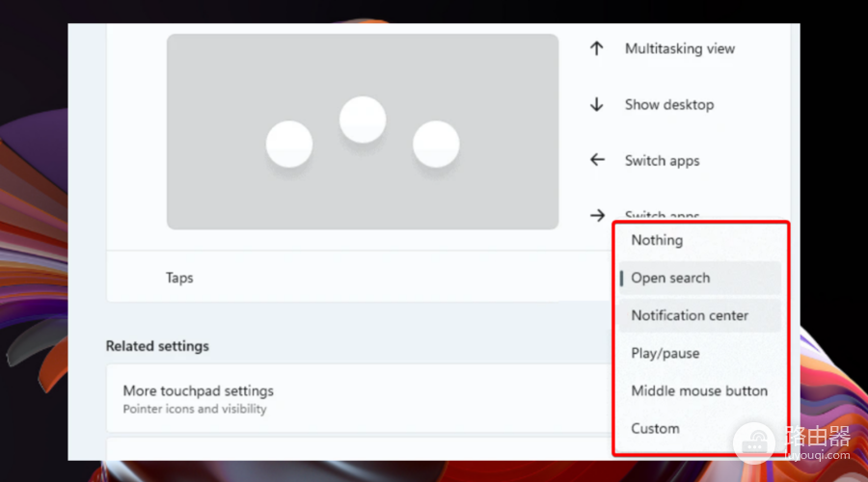Click the left finger dot in the preview
The image size is (868, 482).
click(x=289, y=144)
